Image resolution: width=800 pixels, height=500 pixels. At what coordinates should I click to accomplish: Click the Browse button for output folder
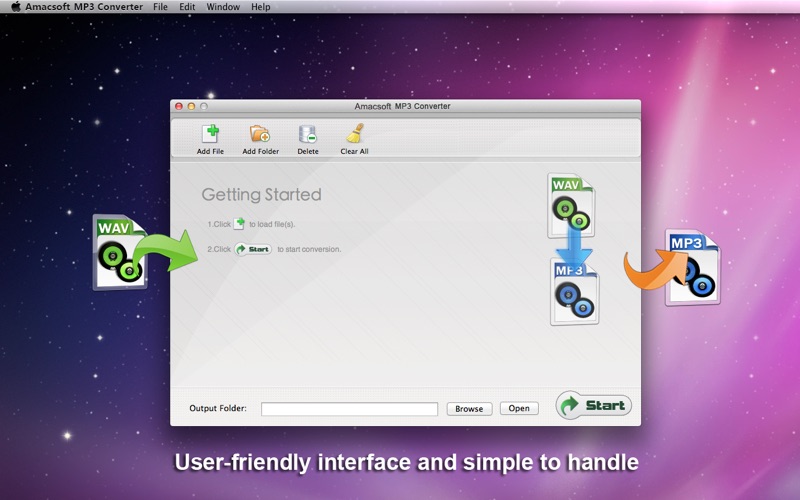[x=469, y=409]
